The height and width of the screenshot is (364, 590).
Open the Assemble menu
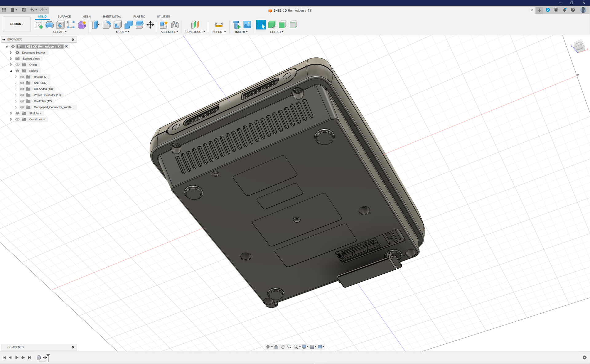click(169, 32)
